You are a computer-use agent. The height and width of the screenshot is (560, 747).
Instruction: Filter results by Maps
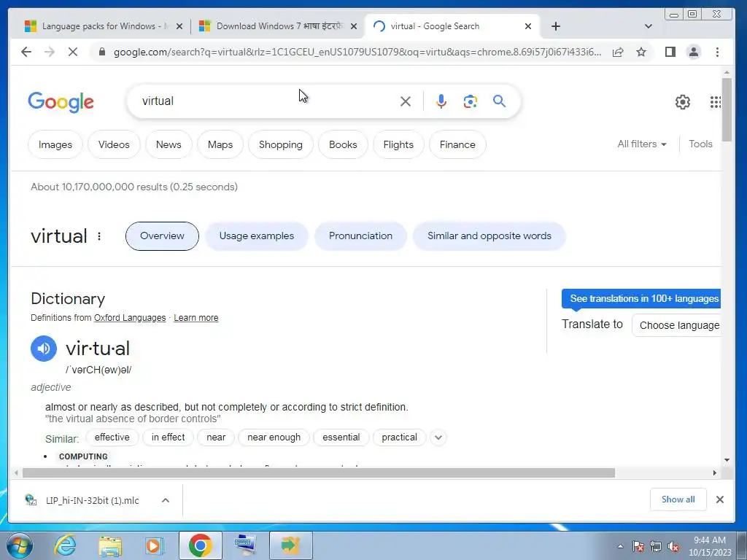pos(220,144)
